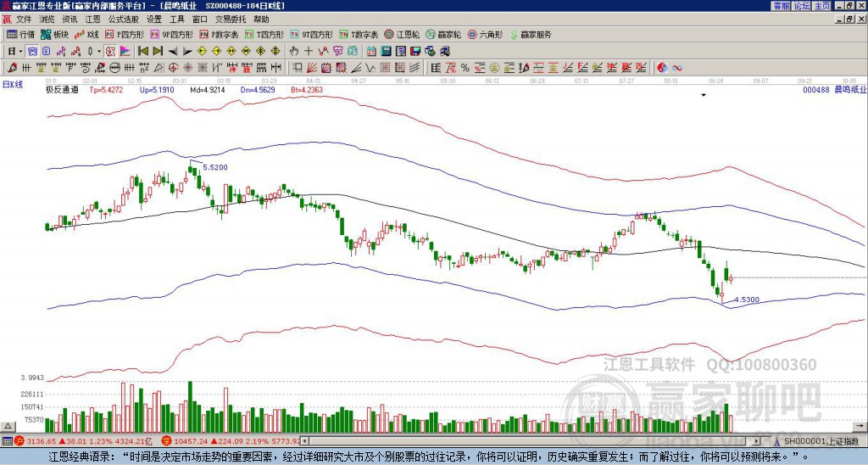Open the 公式选股 menu

pyautogui.click(x=124, y=20)
